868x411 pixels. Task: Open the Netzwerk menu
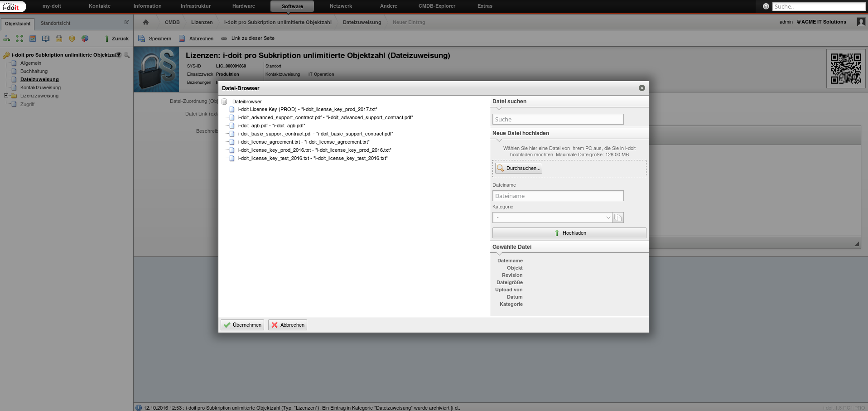(341, 6)
